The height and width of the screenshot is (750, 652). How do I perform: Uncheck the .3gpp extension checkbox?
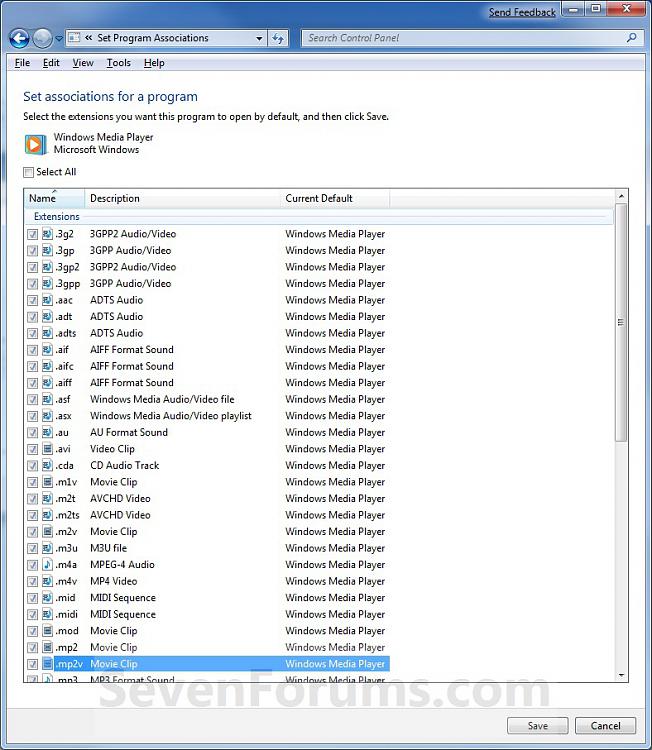pyautogui.click(x=32, y=284)
